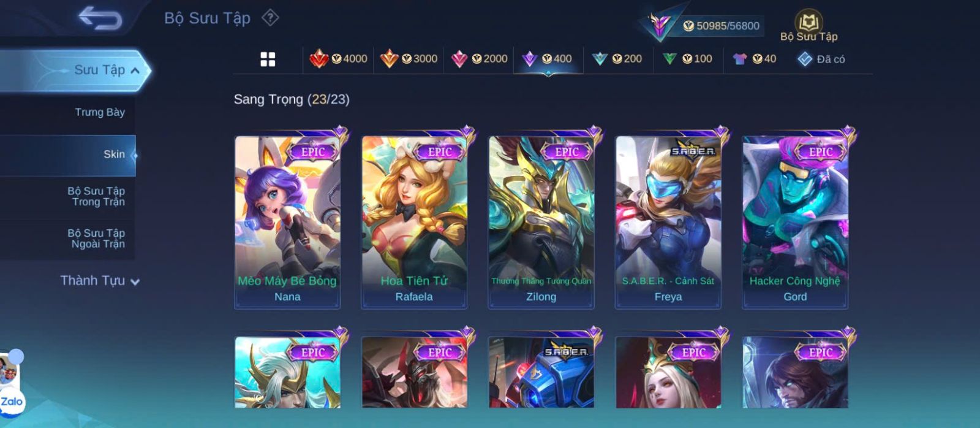Open the Bộ Sưu Tập book button

pyautogui.click(x=809, y=26)
